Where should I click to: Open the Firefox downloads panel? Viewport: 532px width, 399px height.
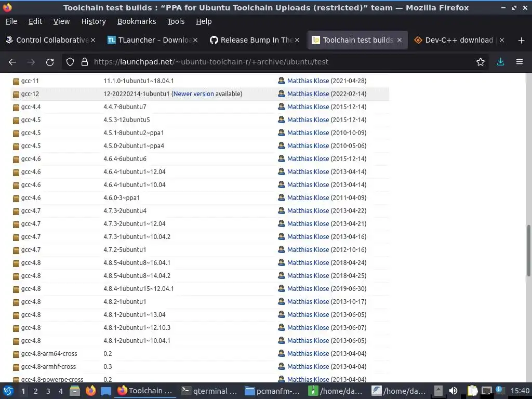coord(500,62)
